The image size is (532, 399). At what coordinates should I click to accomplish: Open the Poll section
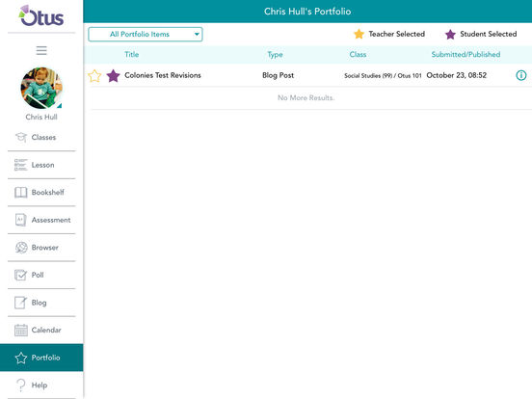(x=41, y=275)
